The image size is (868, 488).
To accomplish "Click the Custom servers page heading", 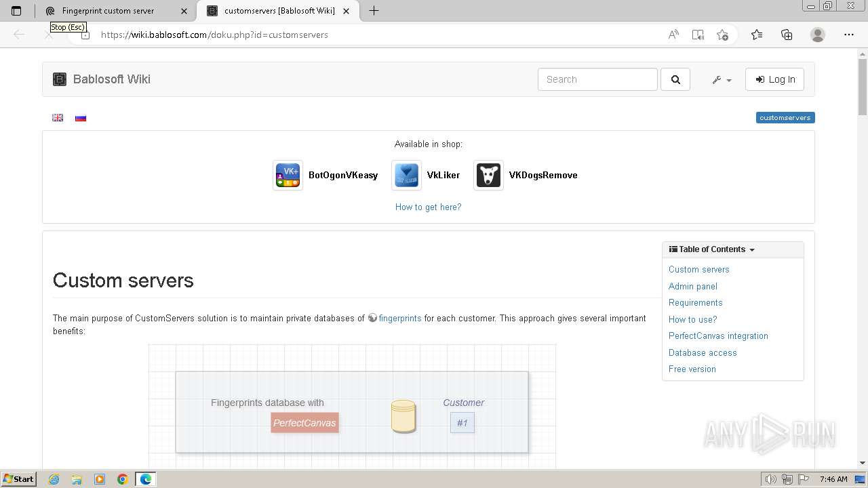I will (123, 281).
